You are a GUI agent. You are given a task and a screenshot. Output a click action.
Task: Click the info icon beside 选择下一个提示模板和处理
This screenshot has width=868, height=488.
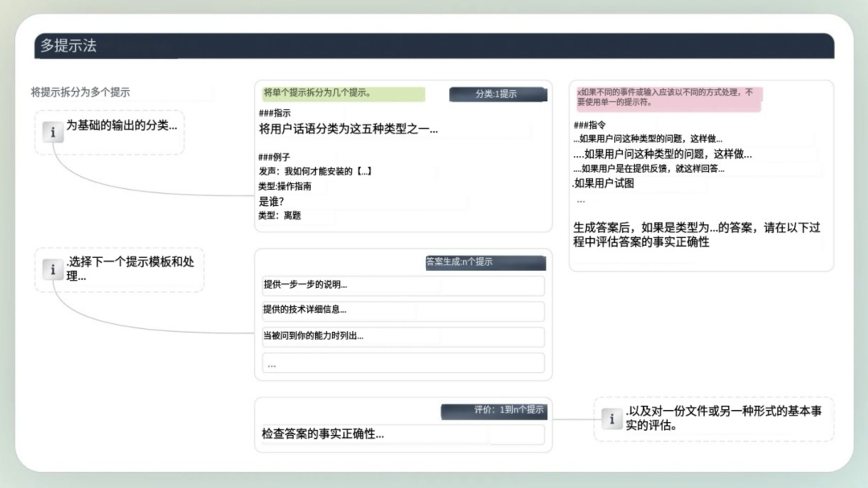[53, 269]
